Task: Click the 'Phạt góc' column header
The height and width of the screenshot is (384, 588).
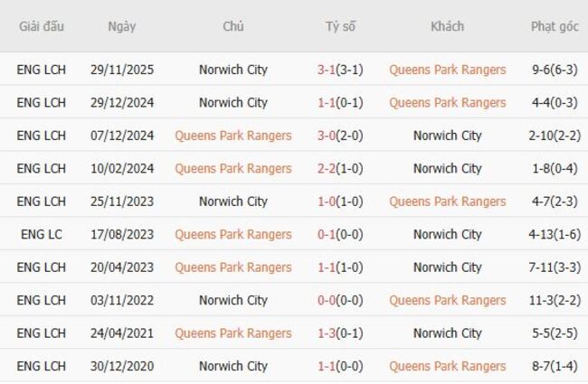Action: coord(554,26)
